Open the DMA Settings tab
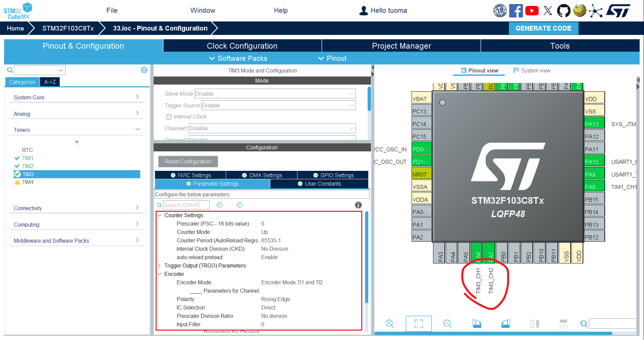644x340 pixels. (x=262, y=175)
